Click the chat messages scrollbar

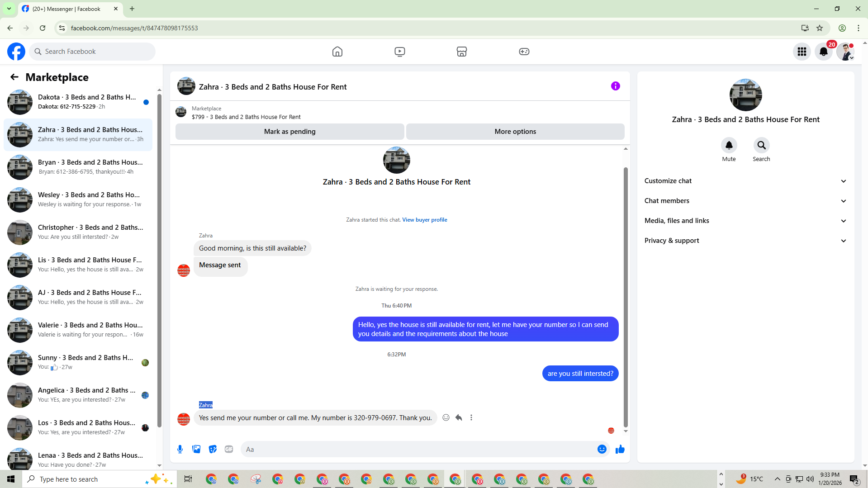point(626,297)
